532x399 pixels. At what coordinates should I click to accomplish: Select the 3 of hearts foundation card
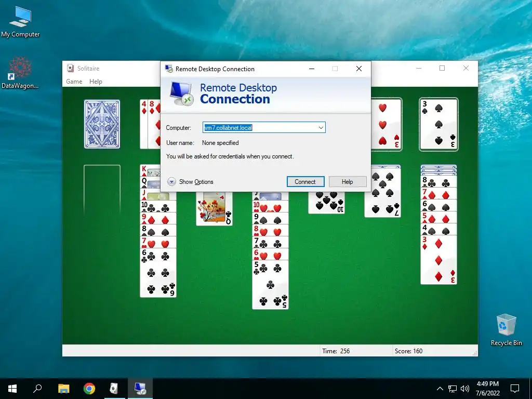(387, 124)
